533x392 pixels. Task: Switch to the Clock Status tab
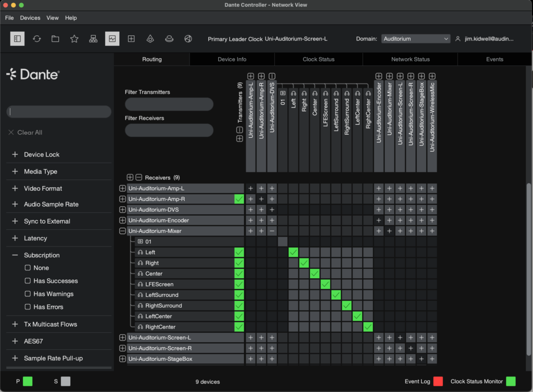click(x=319, y=59)
